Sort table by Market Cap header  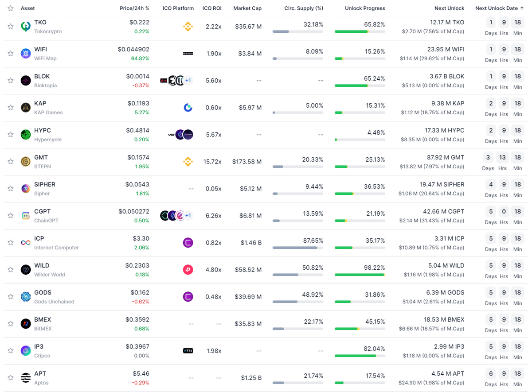247,8
